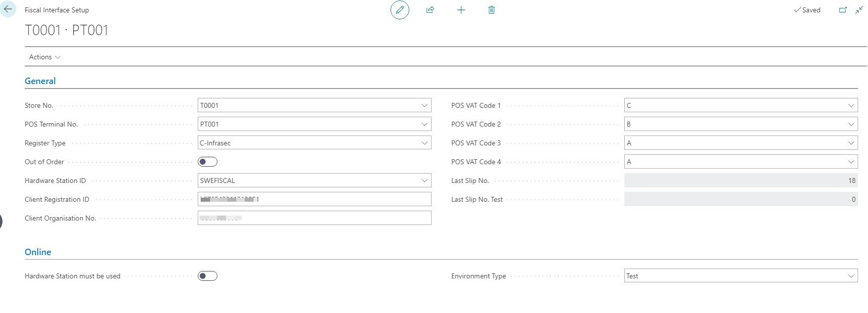Open the Actions menu
Image resolution: width=868 pixels, height=313 pixels.
click(44, 57)
